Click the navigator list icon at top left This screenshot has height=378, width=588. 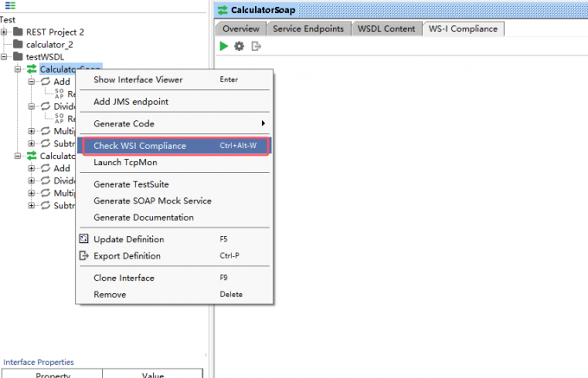(10, 5)
